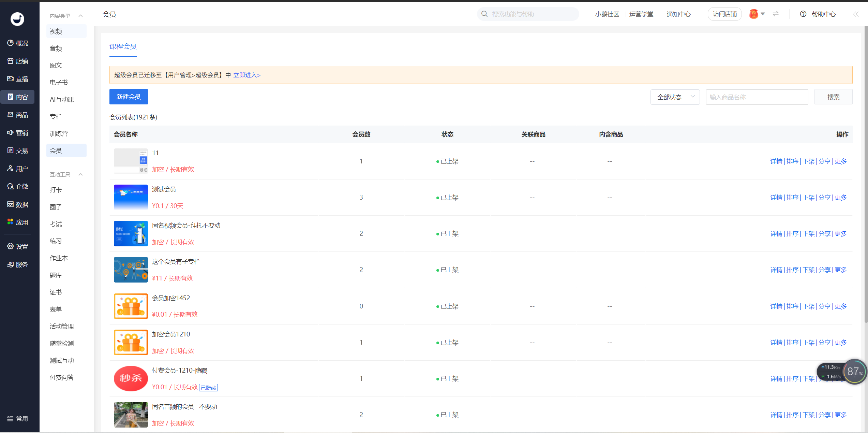This screenshot has height=433, width=868.
Task: Open the 店铺 shop sidebar item
Action: pos(18,61)
